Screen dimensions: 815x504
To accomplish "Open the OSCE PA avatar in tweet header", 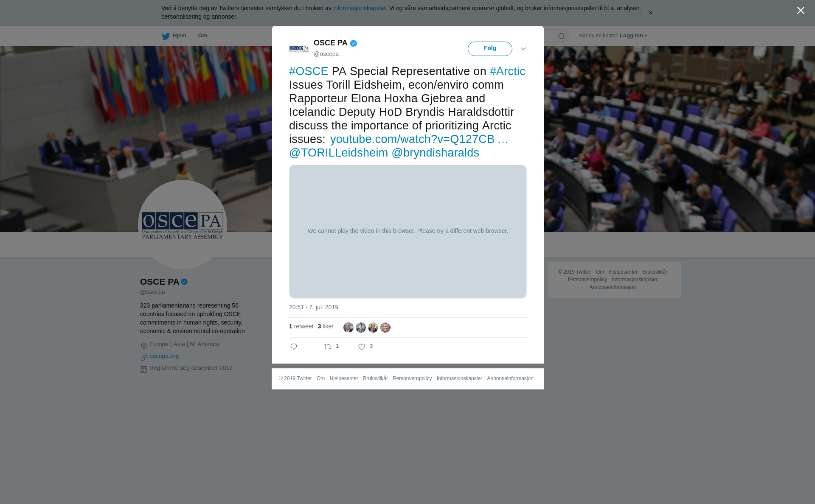I will click(299, 49).
